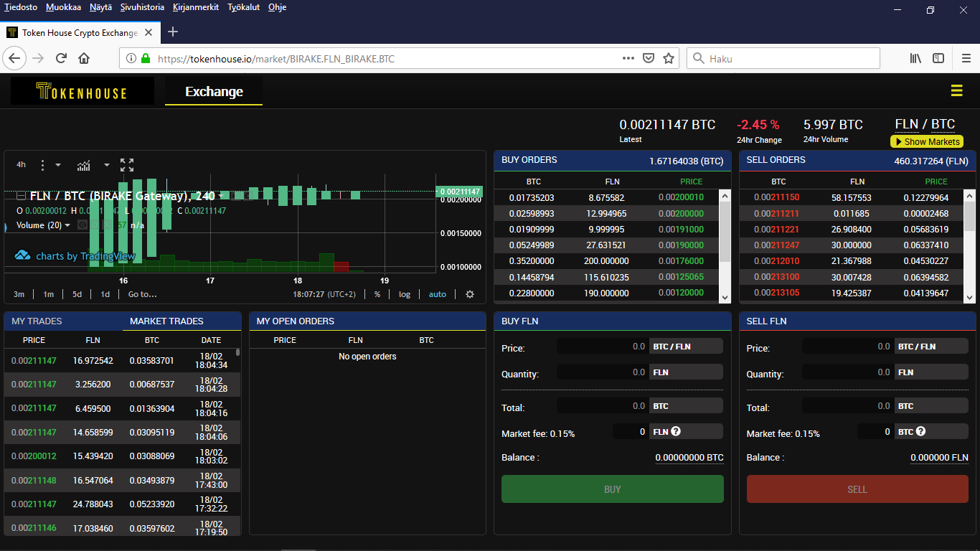Open the Sivuhistoria menu
The image size is (980, 551).
coord(141,7)
